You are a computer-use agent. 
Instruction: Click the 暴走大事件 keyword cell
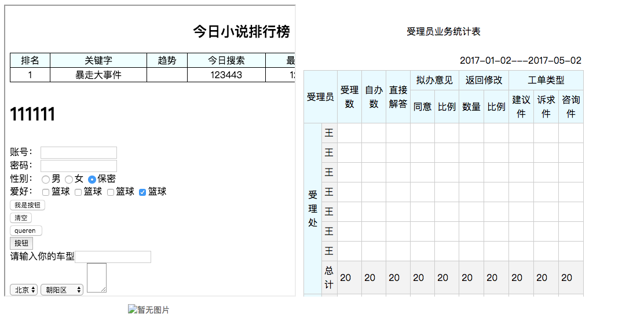click(x=98, y=75)
